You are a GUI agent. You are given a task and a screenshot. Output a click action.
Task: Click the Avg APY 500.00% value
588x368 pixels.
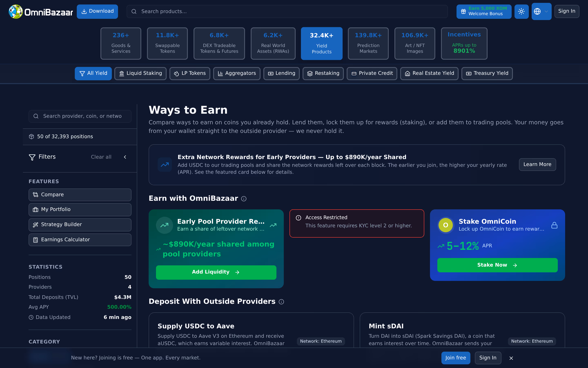119,307
